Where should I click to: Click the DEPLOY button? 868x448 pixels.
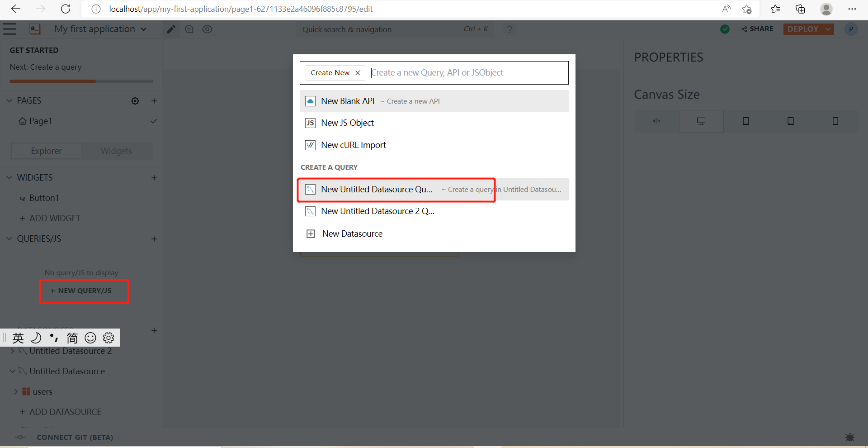[803, 29]
